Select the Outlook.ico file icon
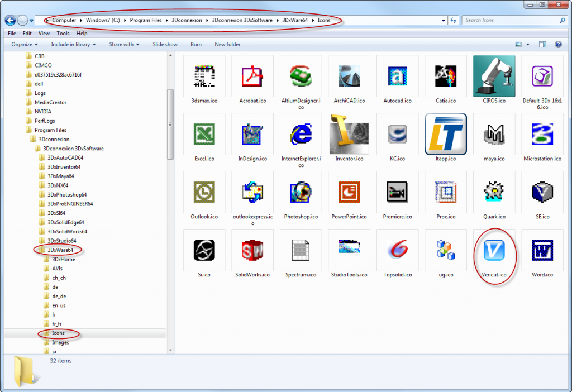 (x=204, y=192)
